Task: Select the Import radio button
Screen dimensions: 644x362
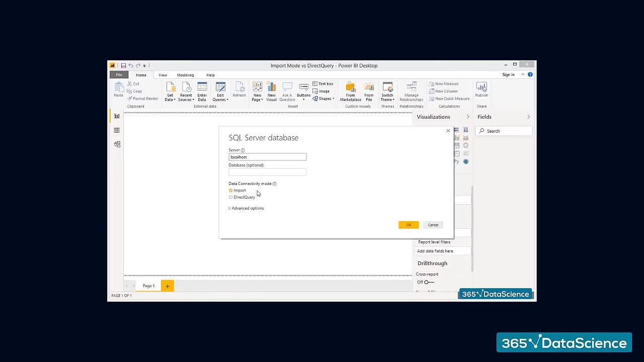Action: [231, 191]
